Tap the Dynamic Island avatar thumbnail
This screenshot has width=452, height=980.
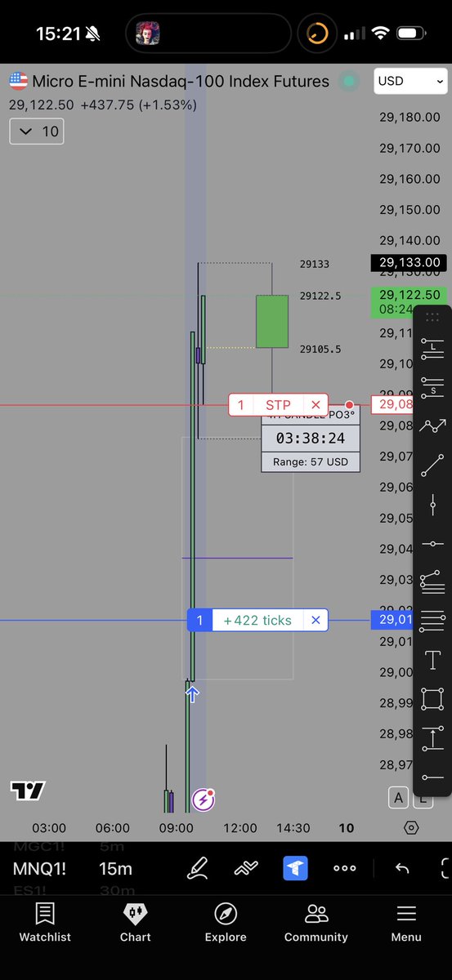[x=147, y=33]
